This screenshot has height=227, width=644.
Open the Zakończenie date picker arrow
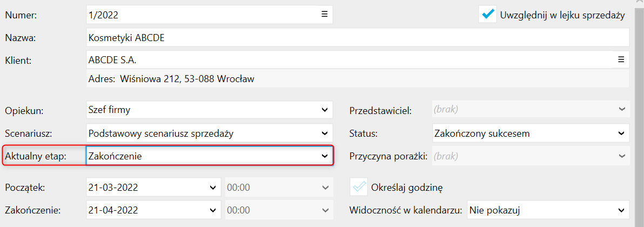tap(212, 210)
